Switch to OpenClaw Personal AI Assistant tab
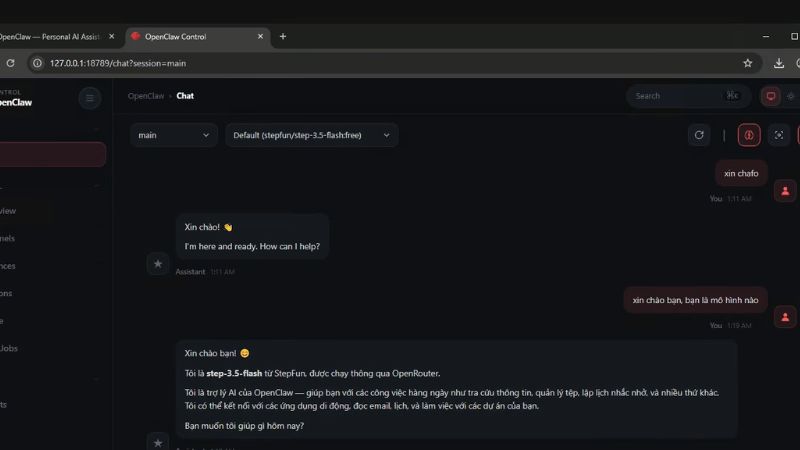 pyautogui.click(x=50, y=37)
